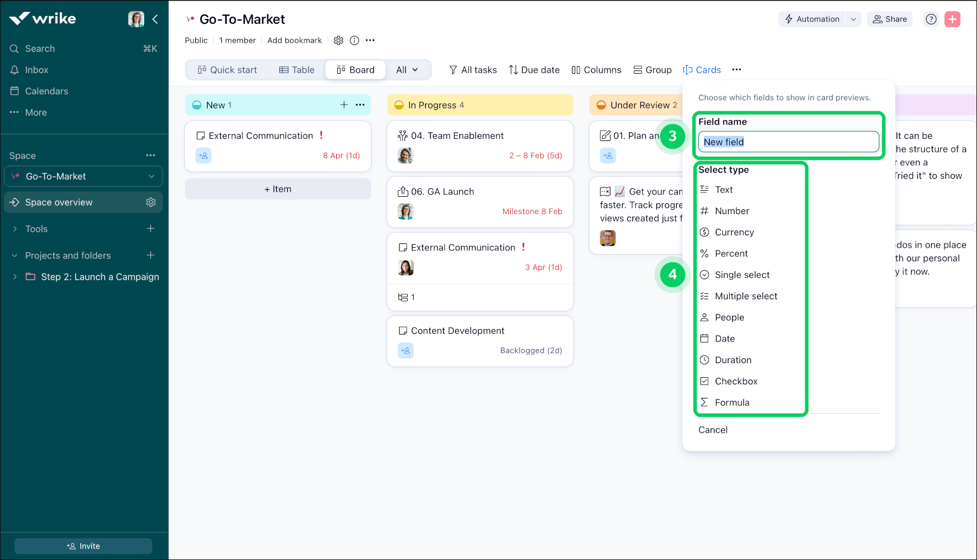
Task: Expand Step 2: Launch a Campaign folder
Action: [15, 276]
